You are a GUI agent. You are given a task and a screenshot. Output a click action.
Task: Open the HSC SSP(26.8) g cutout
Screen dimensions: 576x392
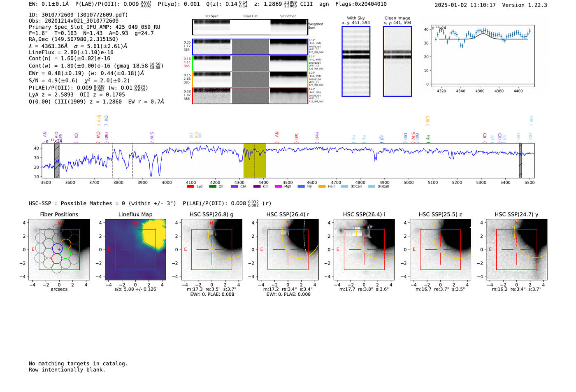click(x=211, y=249)
